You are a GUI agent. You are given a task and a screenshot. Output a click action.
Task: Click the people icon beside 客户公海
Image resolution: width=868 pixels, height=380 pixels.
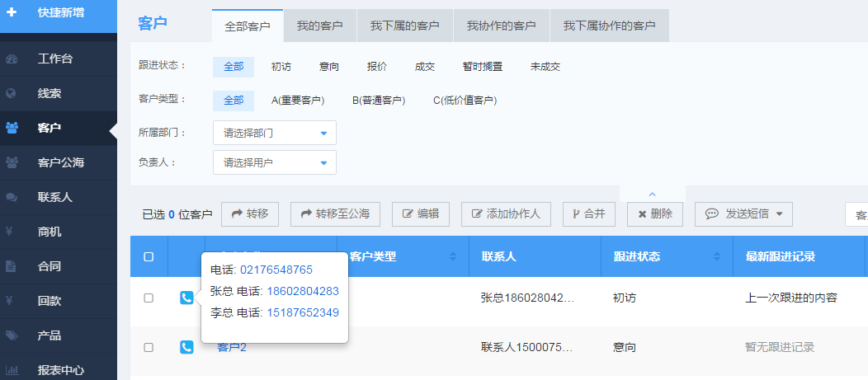point(12,162)
